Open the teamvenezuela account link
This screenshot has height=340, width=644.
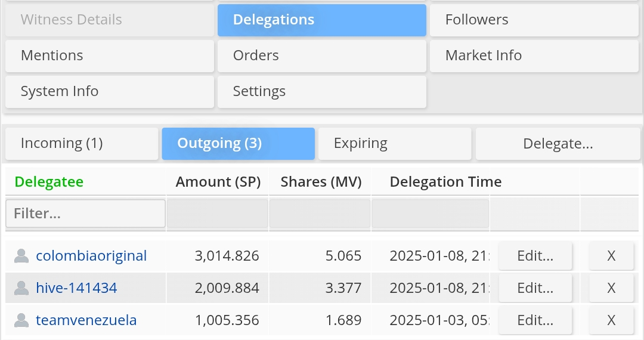86,320
